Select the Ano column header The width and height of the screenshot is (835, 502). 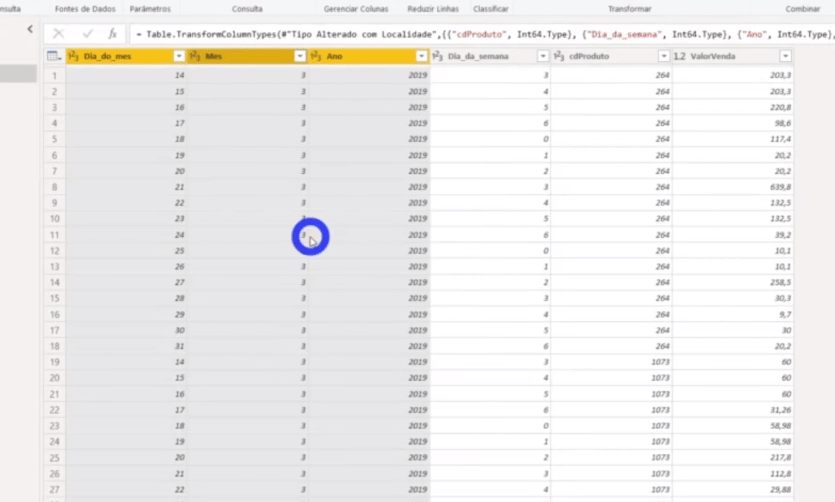click(x=365, y=57)
